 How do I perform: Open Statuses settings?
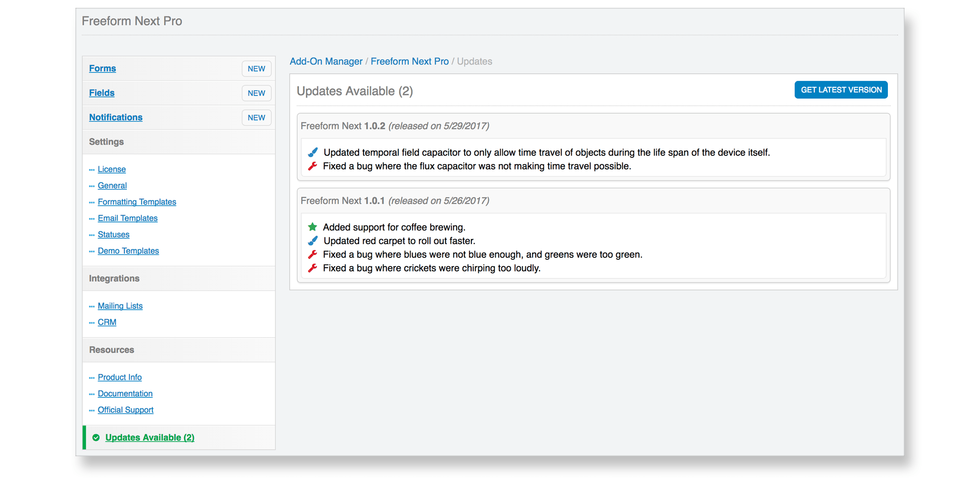pos(114,234)
